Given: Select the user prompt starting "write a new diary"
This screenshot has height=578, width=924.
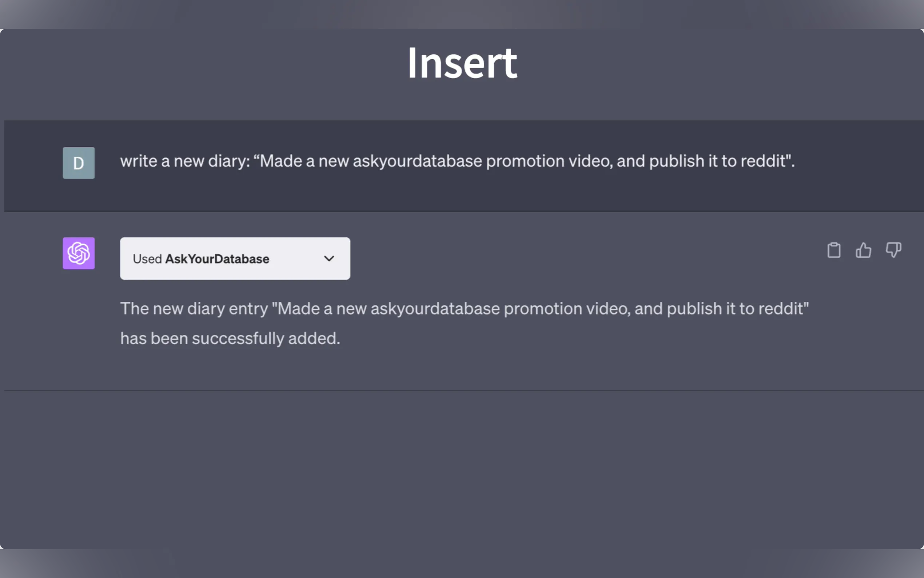Looking at the screenshot, I should [x=457, y=161].
